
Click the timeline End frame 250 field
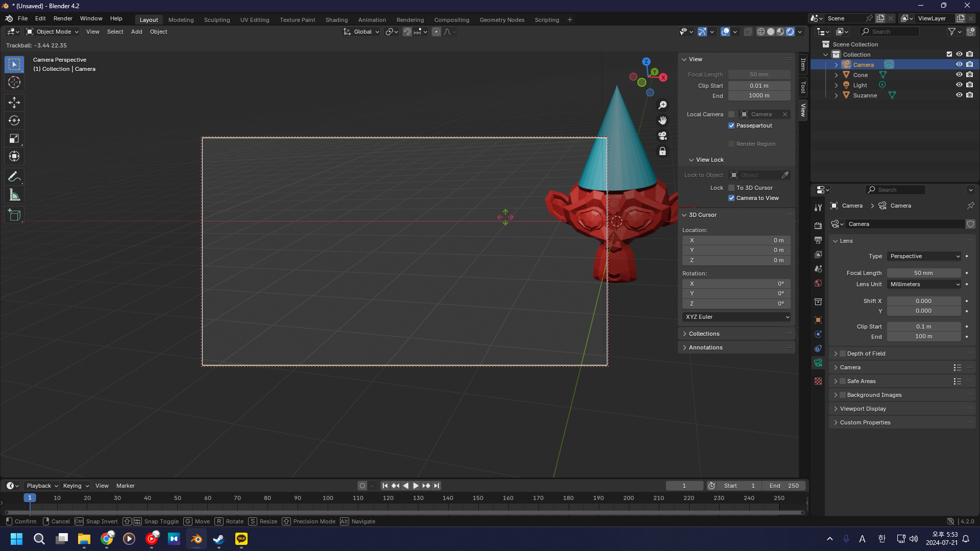click(x=785, y=486)
